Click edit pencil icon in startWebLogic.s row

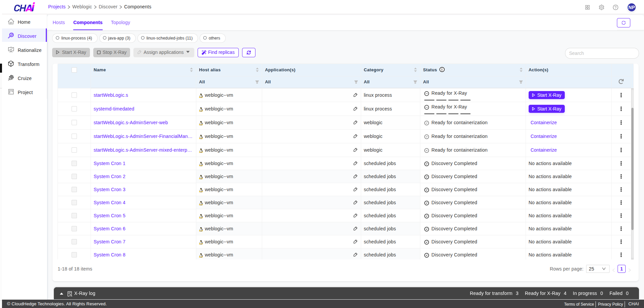pyautogui.click(x=355, y=95)
